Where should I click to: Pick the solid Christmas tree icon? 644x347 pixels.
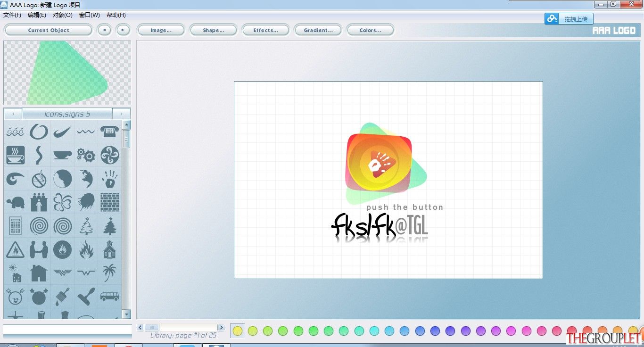tap(109, 226)
